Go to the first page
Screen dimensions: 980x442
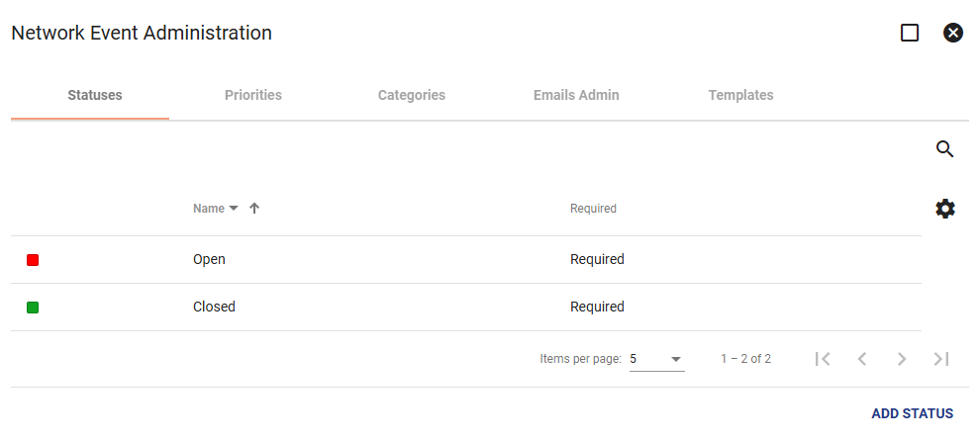coord(823,359)
